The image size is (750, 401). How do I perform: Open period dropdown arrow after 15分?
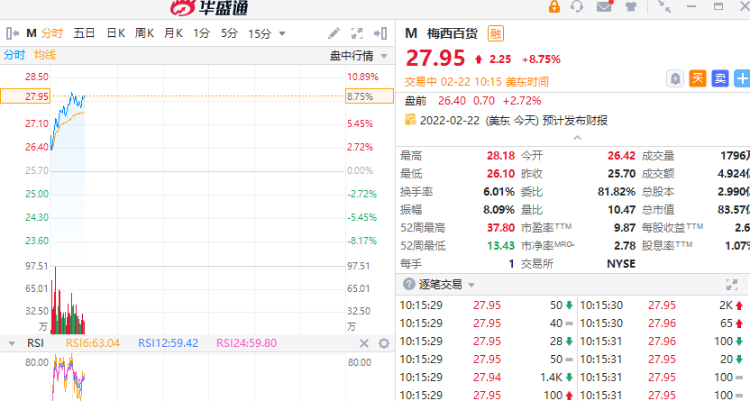pos(282,34)
